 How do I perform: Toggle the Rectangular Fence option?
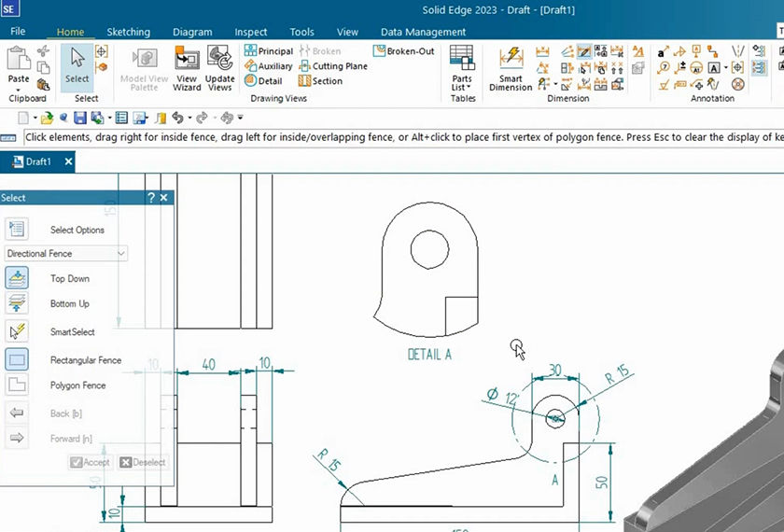coord(16,360)
